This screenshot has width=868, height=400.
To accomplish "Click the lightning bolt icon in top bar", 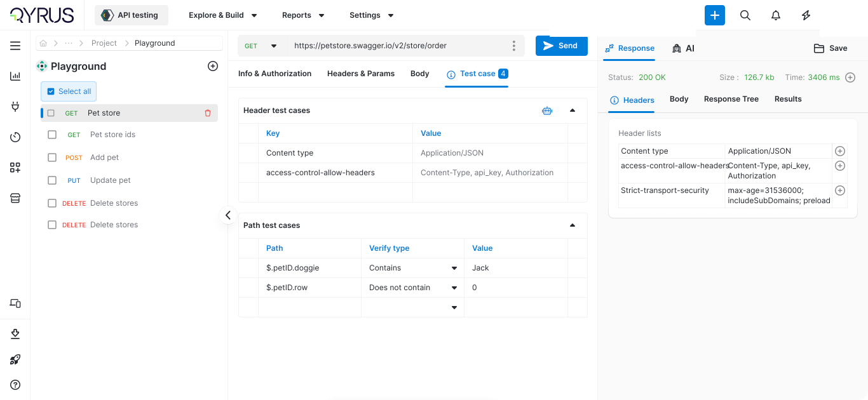I will pyautogui.click(x=806, y=15).
